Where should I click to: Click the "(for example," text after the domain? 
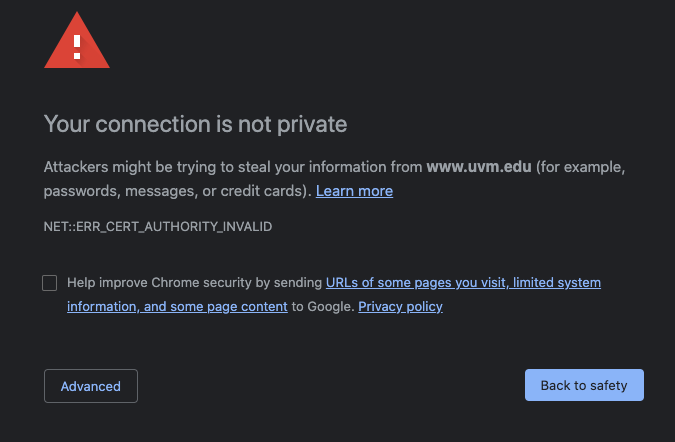(x=581, y=166)
